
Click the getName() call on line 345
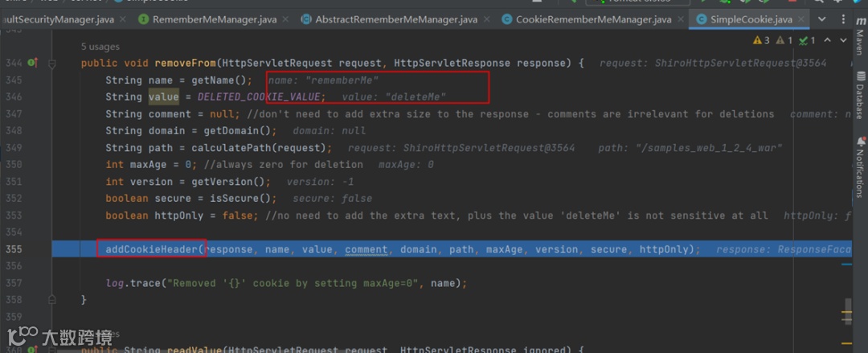tap(219, 80)
